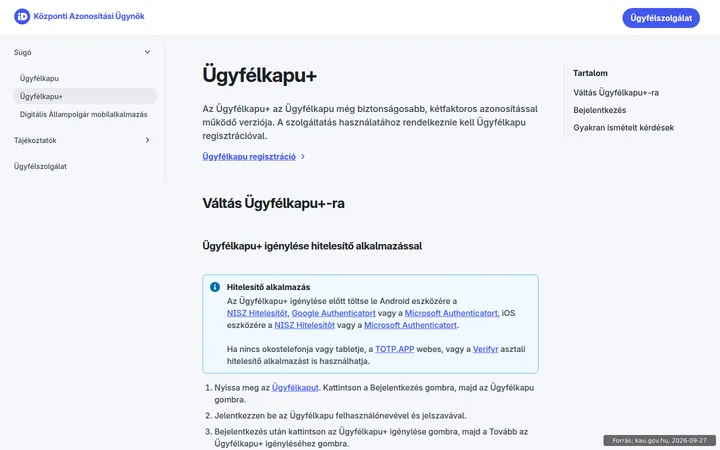Image resolution: width=720 pixels, height=450 pixels.
Task: Open the Központi Azonosítási Ügynök home link
Action: point(89,17)
